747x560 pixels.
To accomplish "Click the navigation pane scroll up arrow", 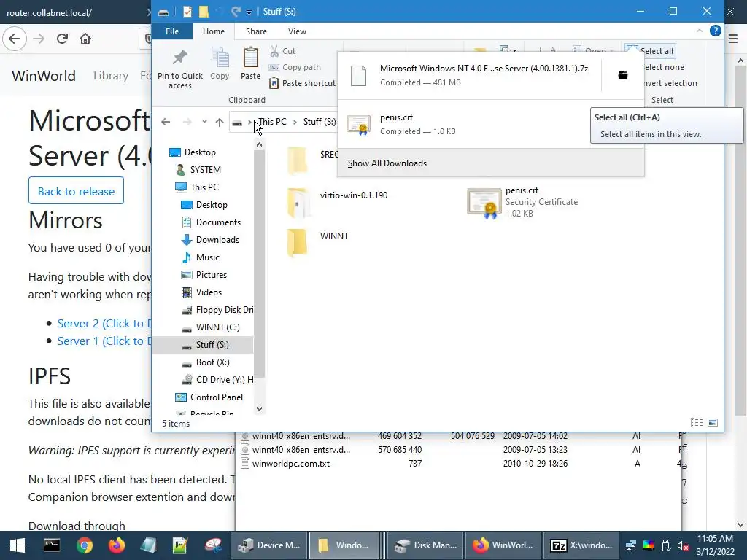I will click(x=259, y=144).
